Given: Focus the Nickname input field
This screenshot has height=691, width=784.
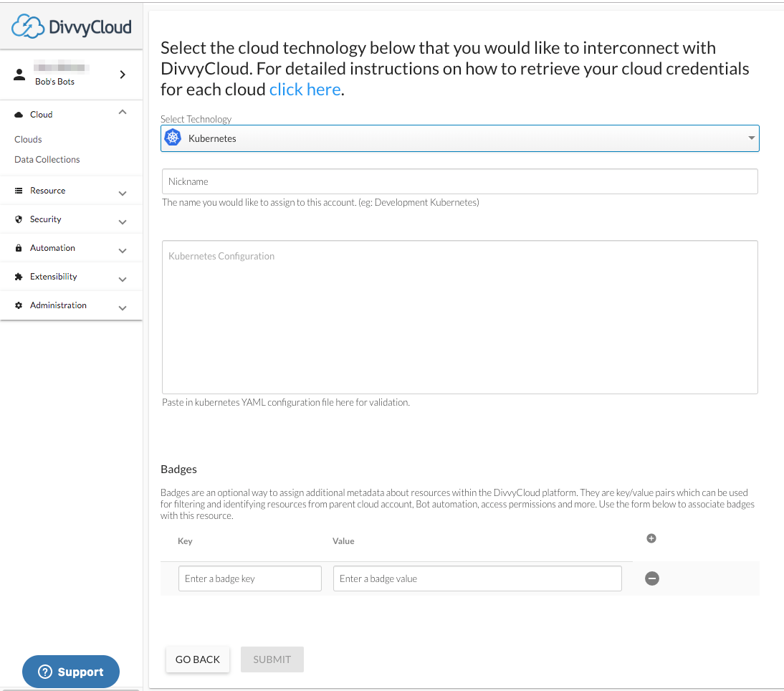Looking at the screenshot, I should pyautogui.click(x=459, y=181).
